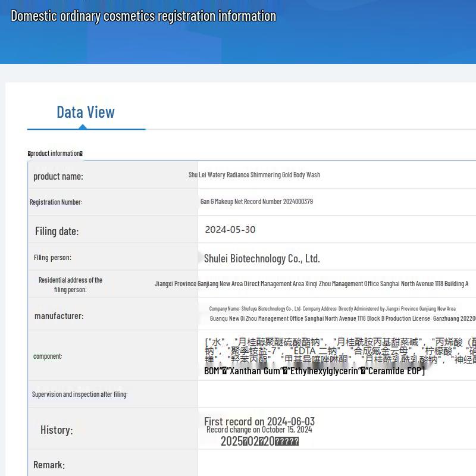Click the Jiangxi Province Ganjiang address text

click(311, 284)
